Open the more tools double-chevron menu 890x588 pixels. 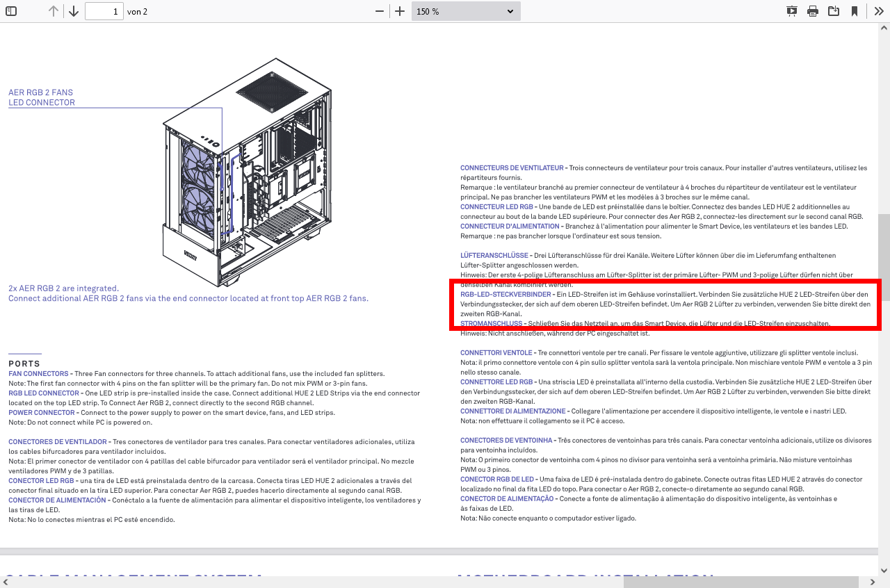(879, 11)
